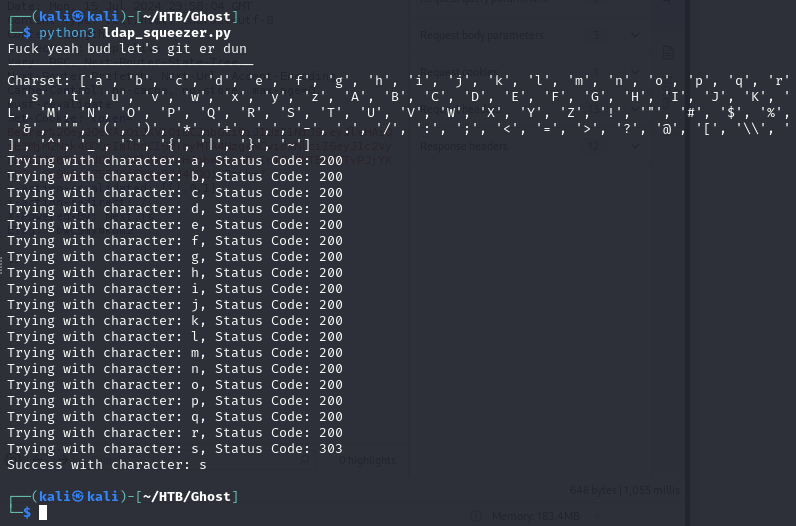The height and width of the screenshot is (526, 796).
Task: Click the 'Success with character: s' line
Action: (107, 465)
